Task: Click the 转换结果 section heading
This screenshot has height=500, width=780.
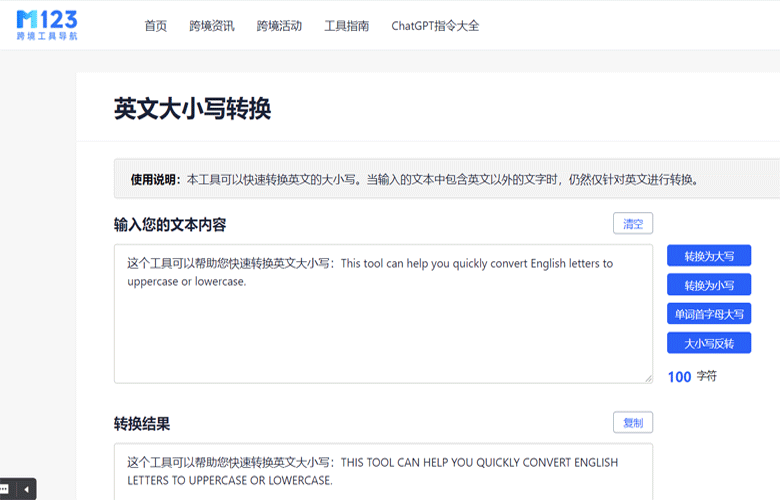Action: pyautogui.click(x=142, y=424)
